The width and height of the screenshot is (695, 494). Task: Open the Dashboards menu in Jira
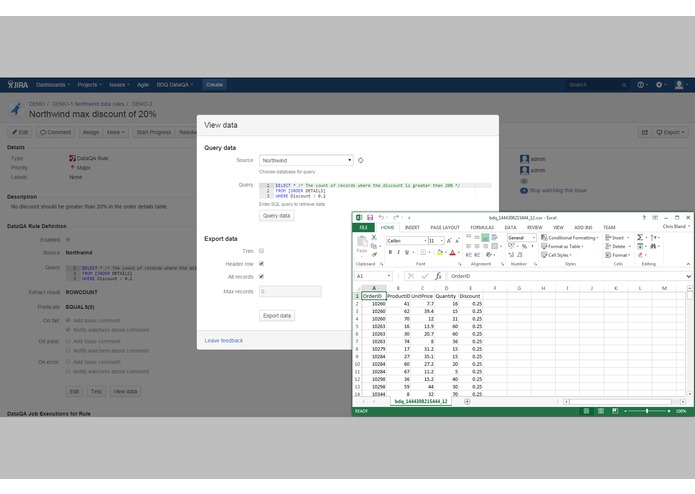click(53, 85)
